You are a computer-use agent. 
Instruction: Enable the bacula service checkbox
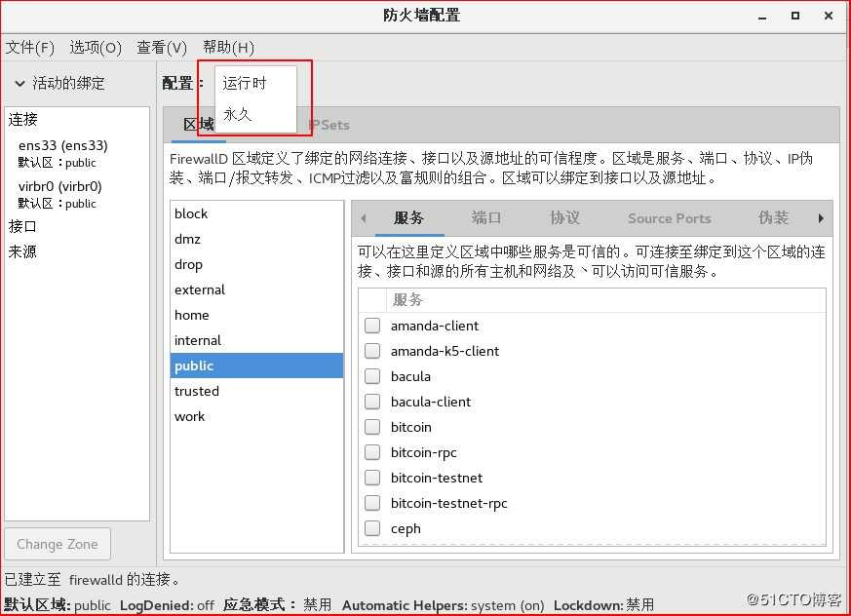(x=372, y=376)
